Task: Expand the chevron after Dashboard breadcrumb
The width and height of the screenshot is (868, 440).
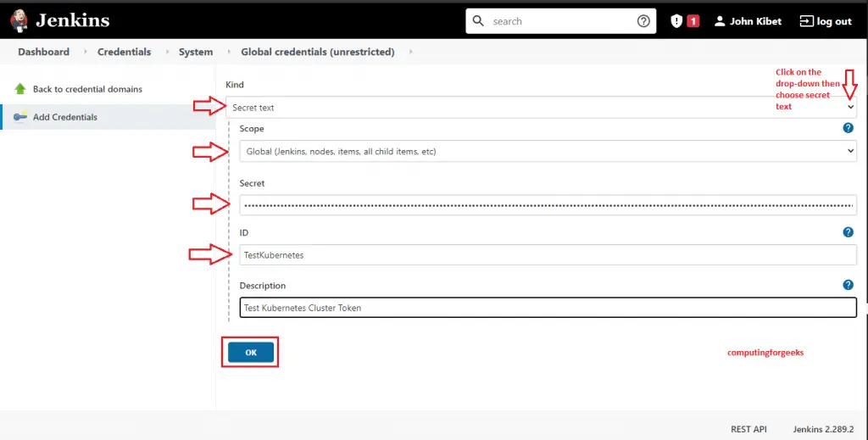Action: 86,52
